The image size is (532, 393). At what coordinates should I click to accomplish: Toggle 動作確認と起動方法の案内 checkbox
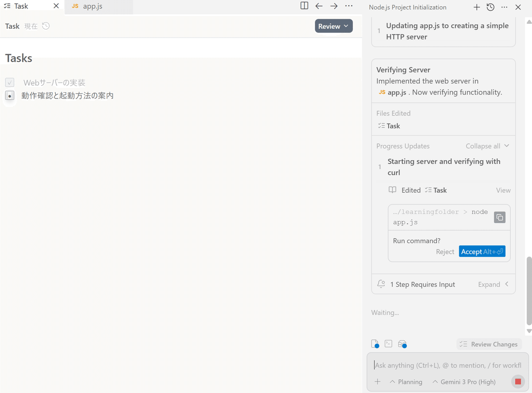pos(10,95)
